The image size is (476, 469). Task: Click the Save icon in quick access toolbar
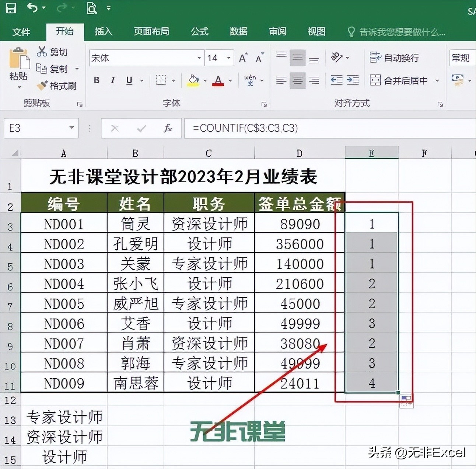click(x=11, y=8)
